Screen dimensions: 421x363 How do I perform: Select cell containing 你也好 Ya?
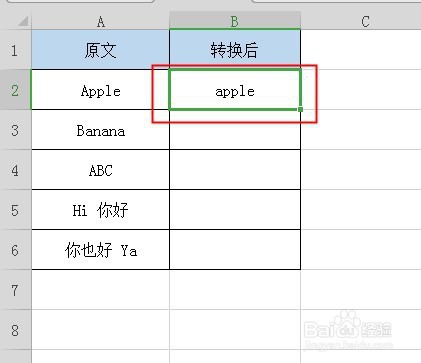point(100,250)
